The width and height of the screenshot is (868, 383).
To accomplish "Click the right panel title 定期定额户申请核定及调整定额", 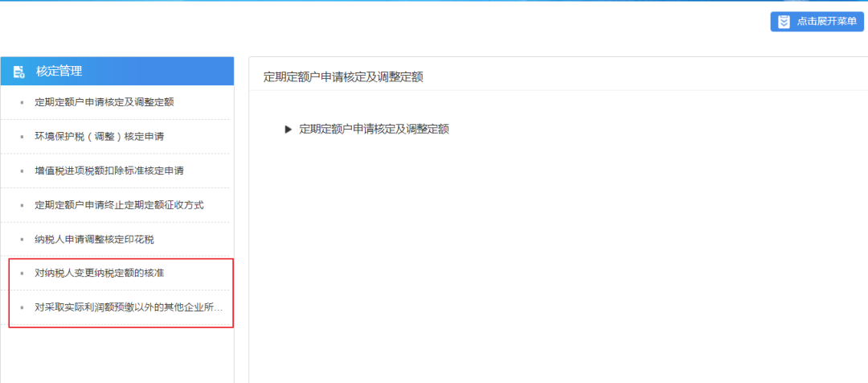I will tap(343, 77).
